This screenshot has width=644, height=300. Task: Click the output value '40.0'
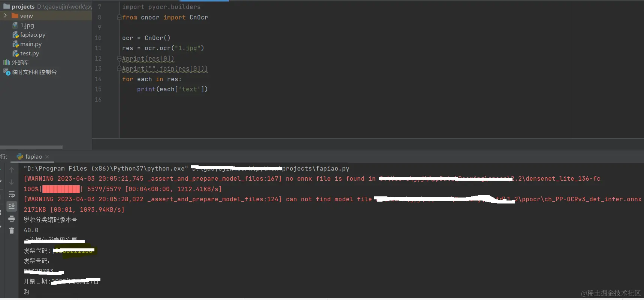pos(31,230)
